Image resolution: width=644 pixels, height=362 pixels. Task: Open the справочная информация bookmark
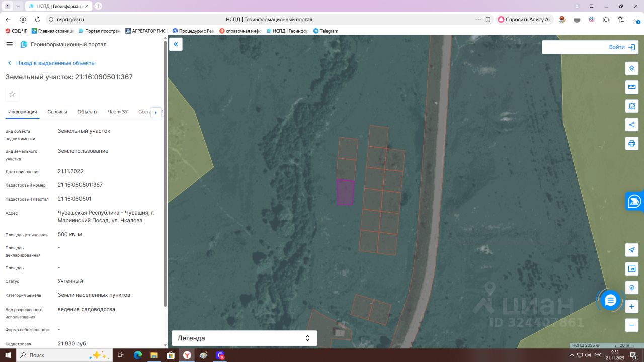240,31
